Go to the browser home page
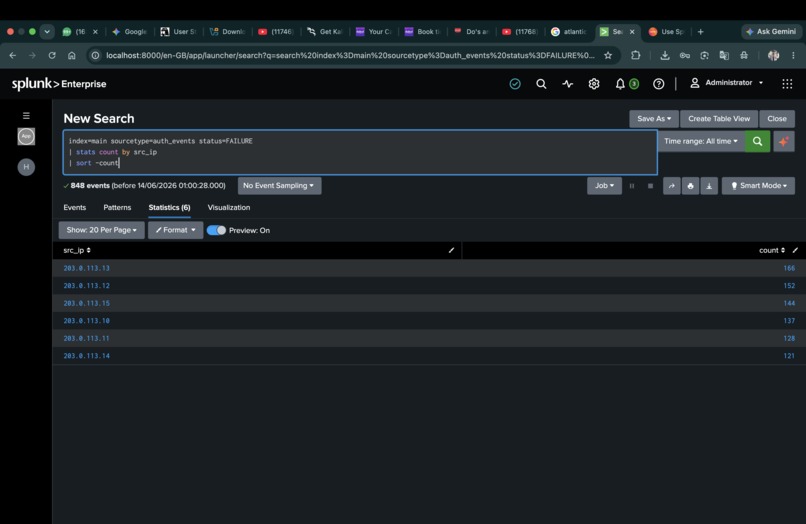 tap(71, 56)
